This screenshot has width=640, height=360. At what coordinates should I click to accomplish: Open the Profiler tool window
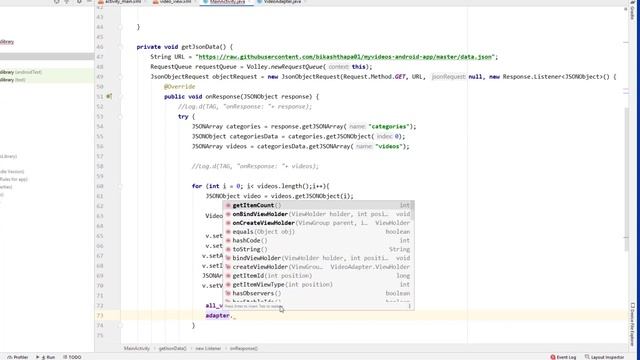point(18,357)
